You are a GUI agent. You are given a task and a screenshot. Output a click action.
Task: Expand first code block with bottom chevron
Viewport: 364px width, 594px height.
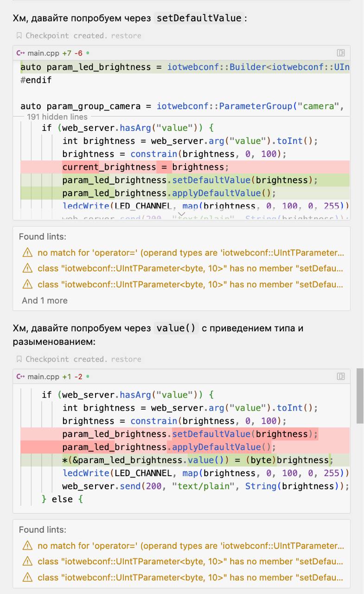click(181, 213)
